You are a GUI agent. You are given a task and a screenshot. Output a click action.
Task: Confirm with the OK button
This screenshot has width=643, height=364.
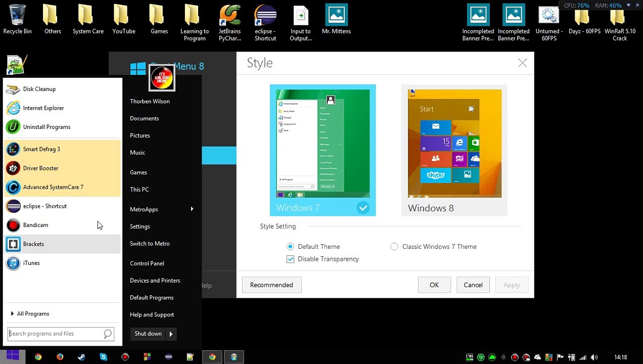tap(434, 285)
